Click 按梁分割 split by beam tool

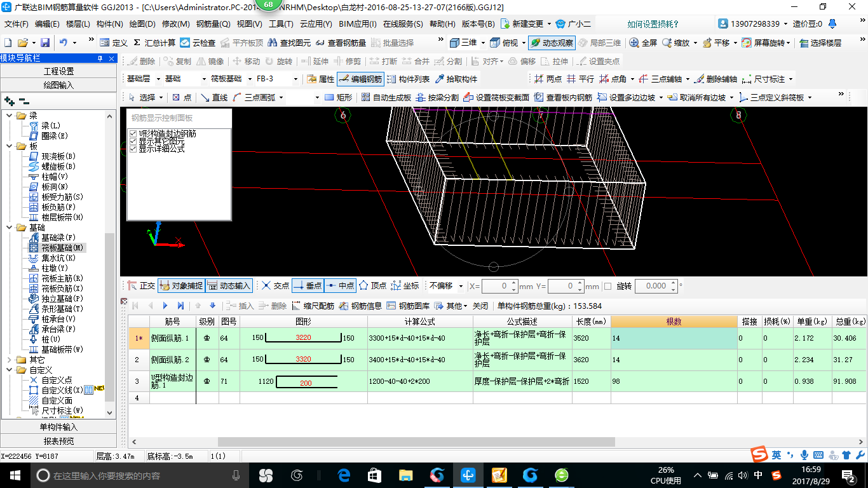[x=437, y=97]
